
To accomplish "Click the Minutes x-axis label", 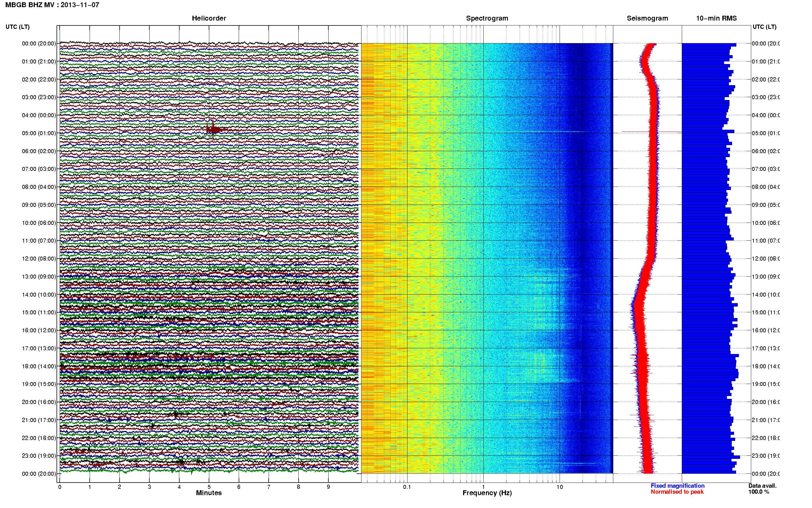I will 209,493.
